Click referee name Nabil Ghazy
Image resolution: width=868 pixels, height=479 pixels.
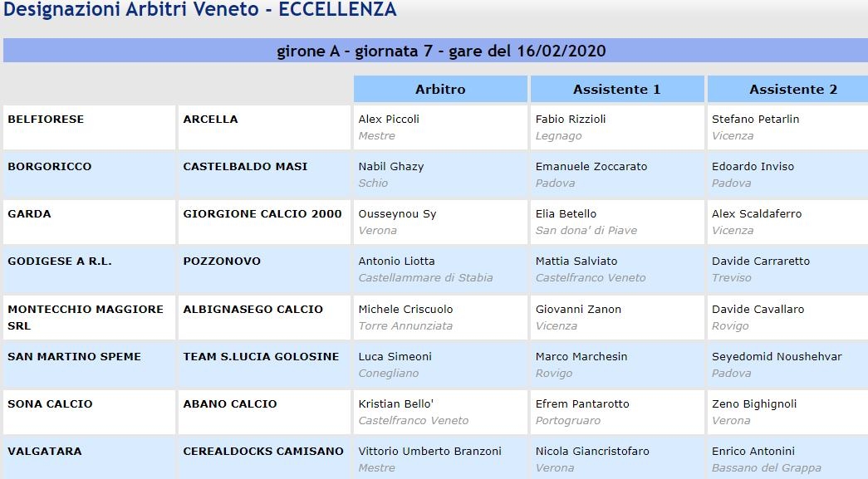coord(391,167)
